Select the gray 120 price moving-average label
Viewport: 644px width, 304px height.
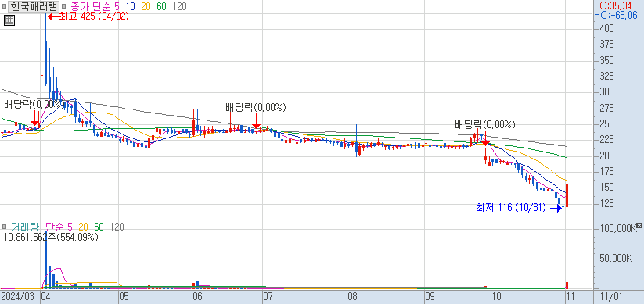tap(179, 6)
